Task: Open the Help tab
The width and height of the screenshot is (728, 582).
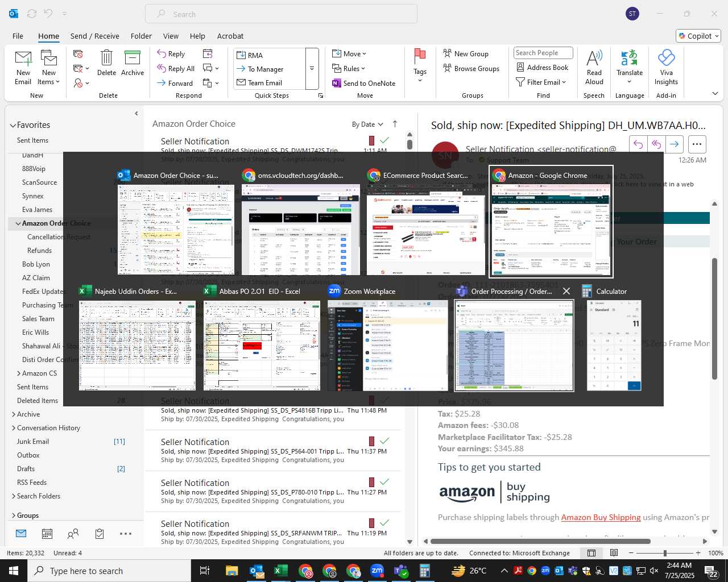Action: pos(197,36)
